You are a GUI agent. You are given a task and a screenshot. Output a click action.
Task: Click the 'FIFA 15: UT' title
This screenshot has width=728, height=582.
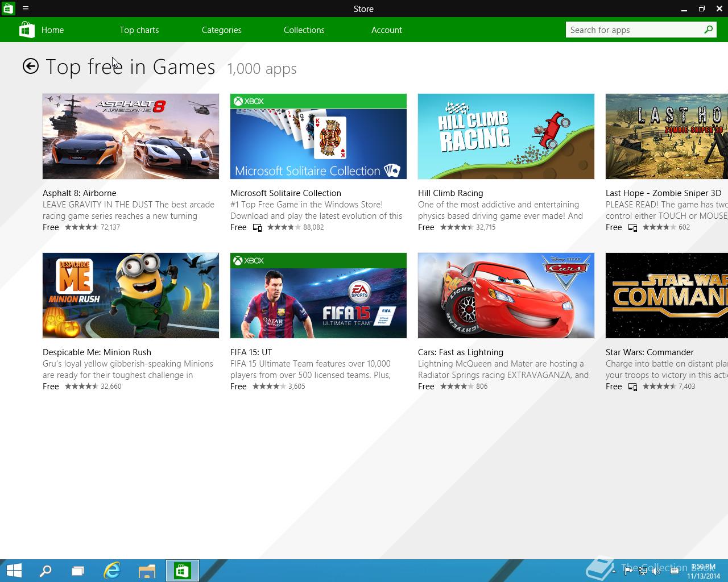[251, 352]
